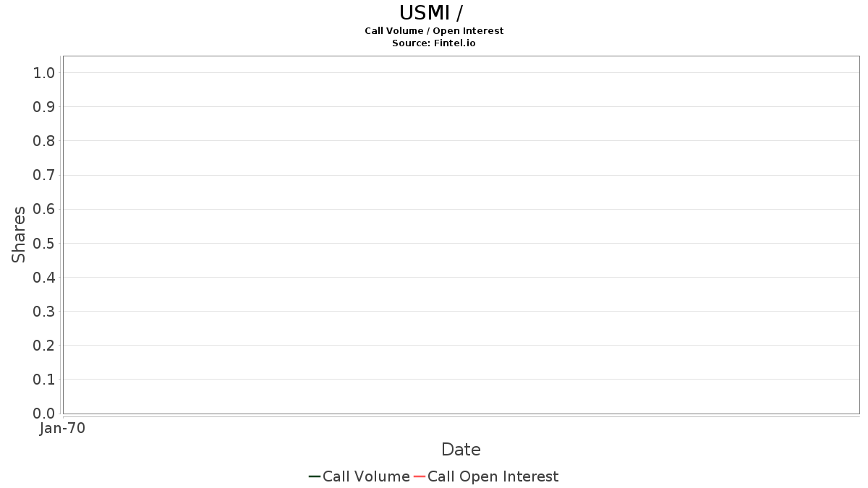Screen dimensions: 868x488
Task: Click the 0.7 y-axis tick label
Action: (44, 175)
